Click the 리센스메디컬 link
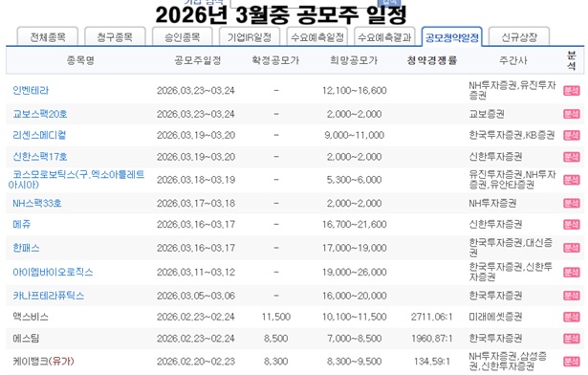 point(39,135)
